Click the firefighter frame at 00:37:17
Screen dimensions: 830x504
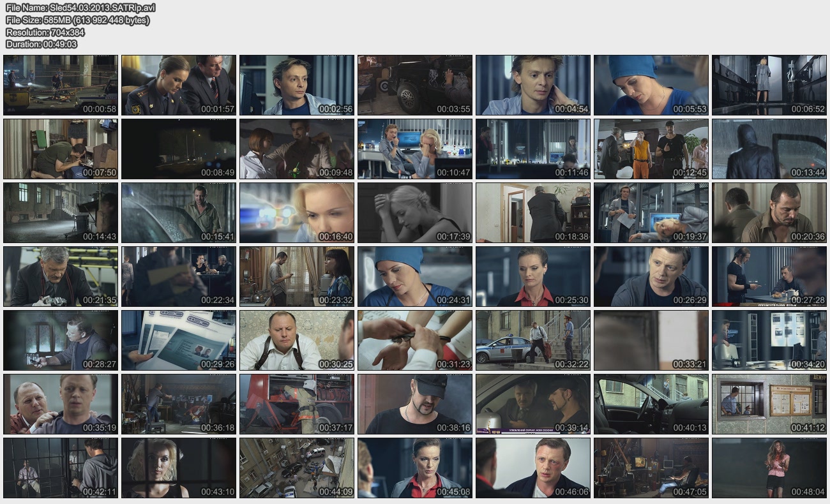[297, 404]
